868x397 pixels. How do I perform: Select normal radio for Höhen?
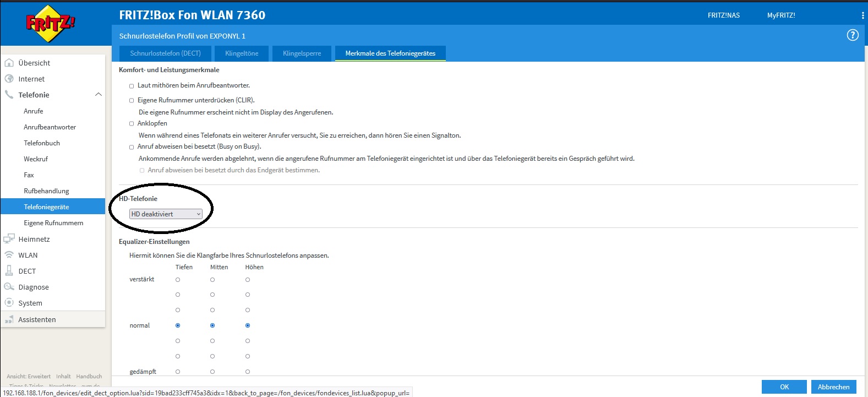coord(248,325)
